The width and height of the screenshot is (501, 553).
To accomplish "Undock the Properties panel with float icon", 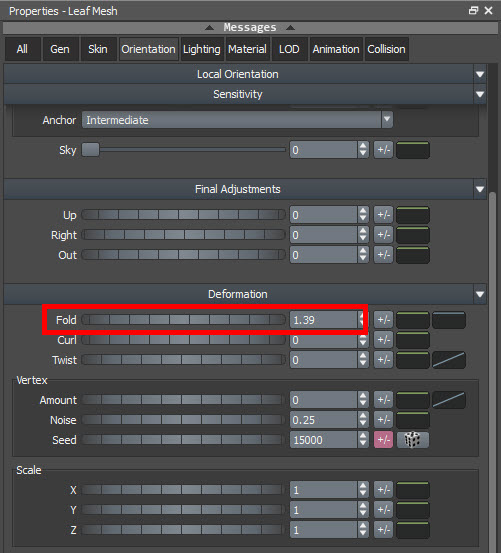I will click(473, 11).
